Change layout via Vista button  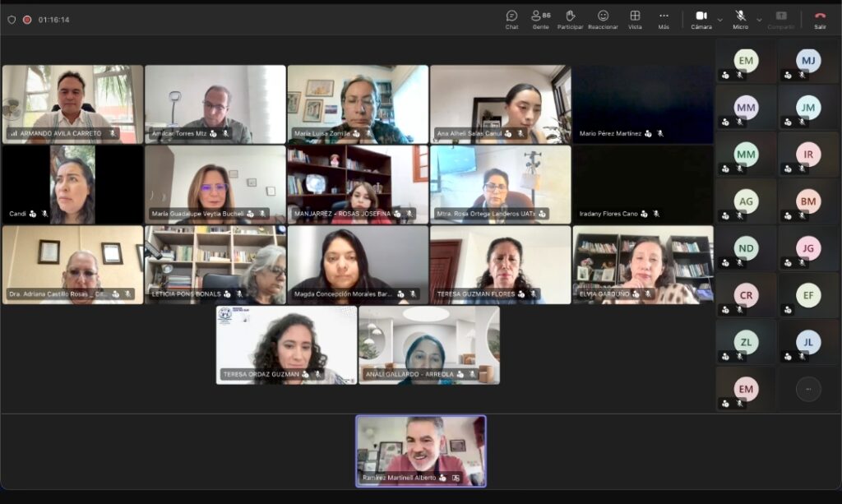pos(635,20)
